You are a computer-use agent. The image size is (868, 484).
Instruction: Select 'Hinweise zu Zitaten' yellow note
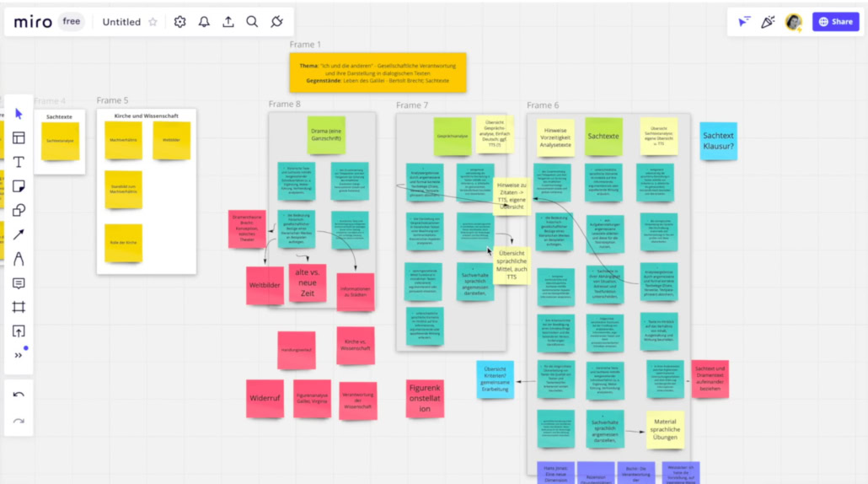point(512,196)
